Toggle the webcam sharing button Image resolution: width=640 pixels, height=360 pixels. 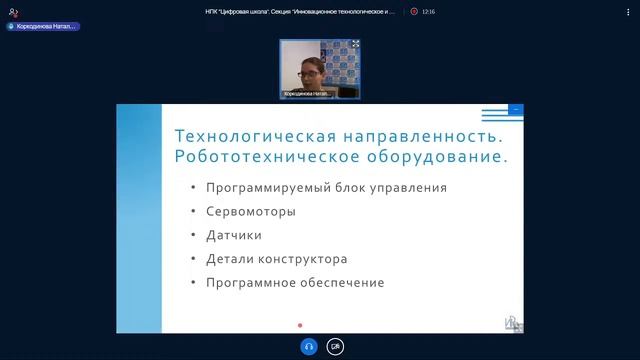click(335, 347)
